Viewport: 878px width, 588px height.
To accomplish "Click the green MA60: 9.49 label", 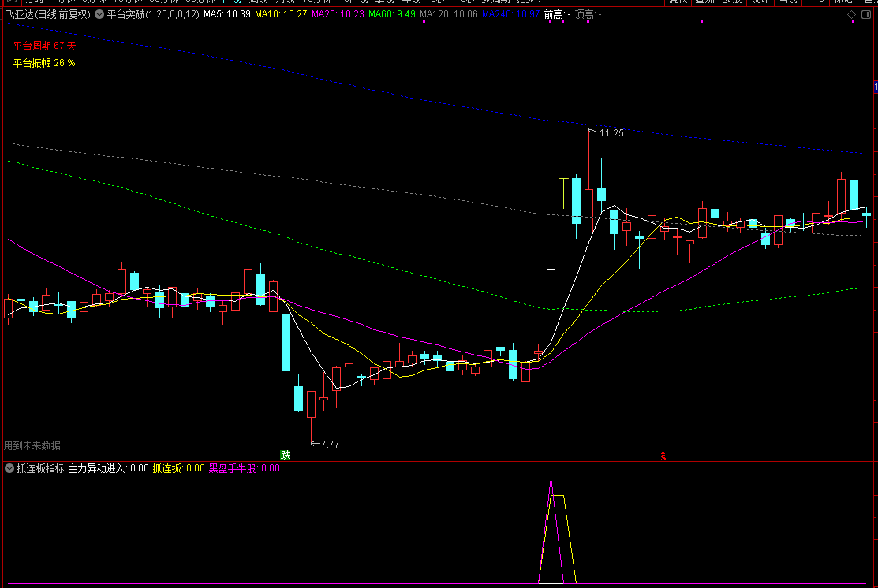I will click(392, 14).
